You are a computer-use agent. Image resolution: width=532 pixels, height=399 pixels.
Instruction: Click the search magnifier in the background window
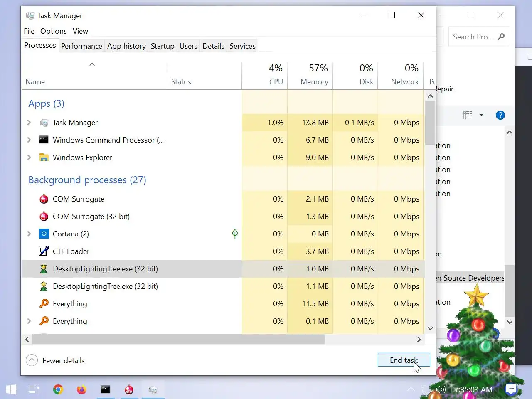pos(501,37)
